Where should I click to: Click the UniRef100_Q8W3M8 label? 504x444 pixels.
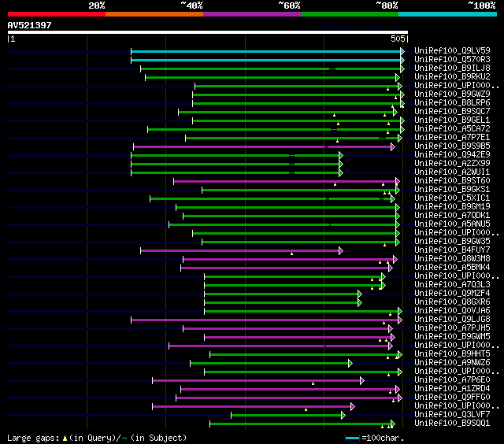[x=452, y=259]
